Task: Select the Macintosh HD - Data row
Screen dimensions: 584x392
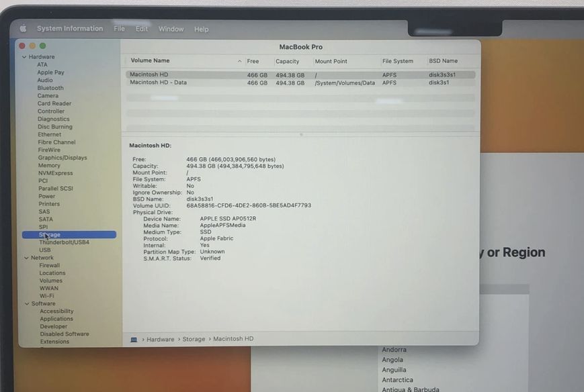Action: click(x=300, y=83)
